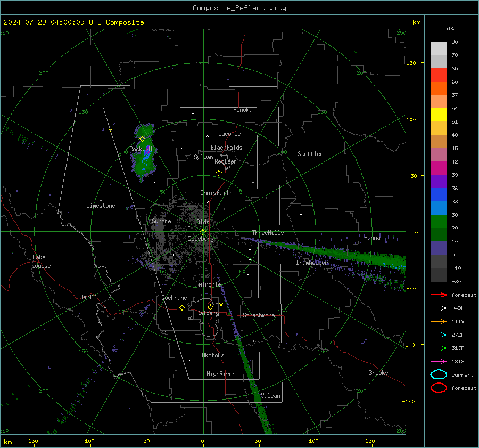Image resolution: width=479 pixels, height=448 pixels.
Task: Click the 18TS legend label
Action: coord(458,362)
